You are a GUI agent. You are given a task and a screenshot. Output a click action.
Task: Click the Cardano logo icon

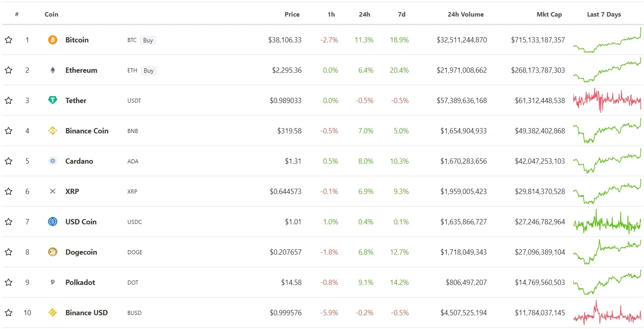click(52, 161)
